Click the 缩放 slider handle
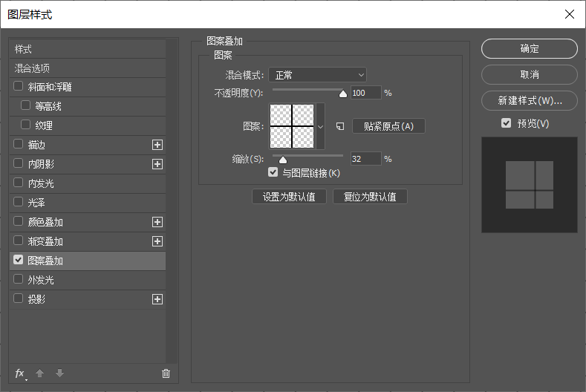This screenshot has width=586, height=392. click(x=283, y=160)
